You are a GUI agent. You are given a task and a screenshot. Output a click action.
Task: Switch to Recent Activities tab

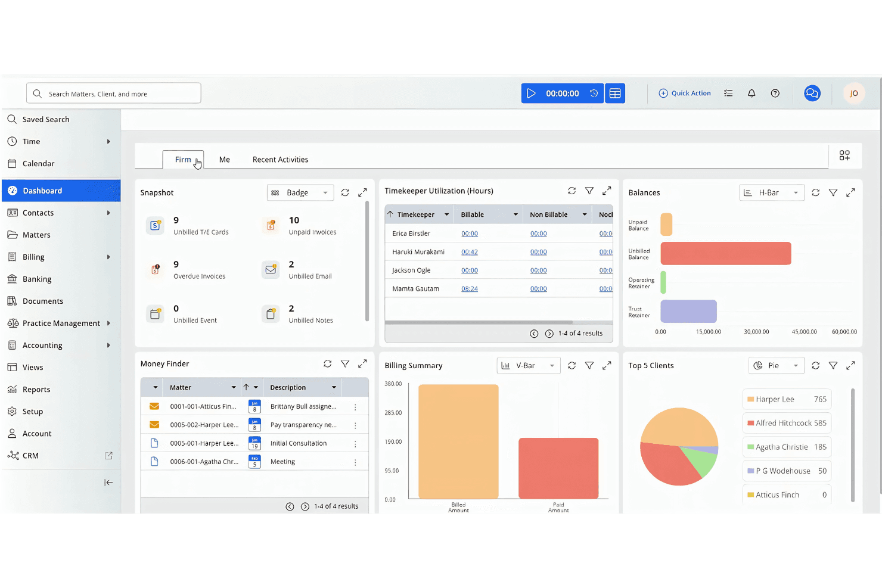(x=281, y=160)
